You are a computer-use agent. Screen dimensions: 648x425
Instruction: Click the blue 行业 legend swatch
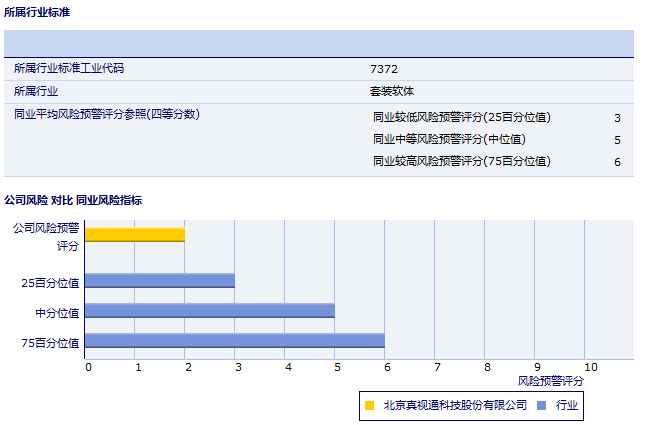point(541,405)
